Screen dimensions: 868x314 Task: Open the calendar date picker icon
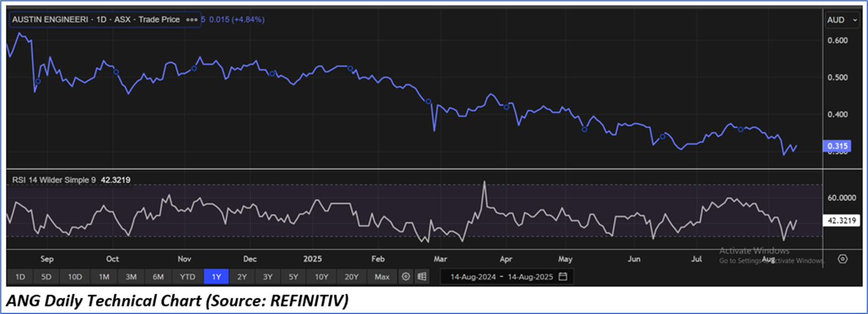click(x=563, y=277)
